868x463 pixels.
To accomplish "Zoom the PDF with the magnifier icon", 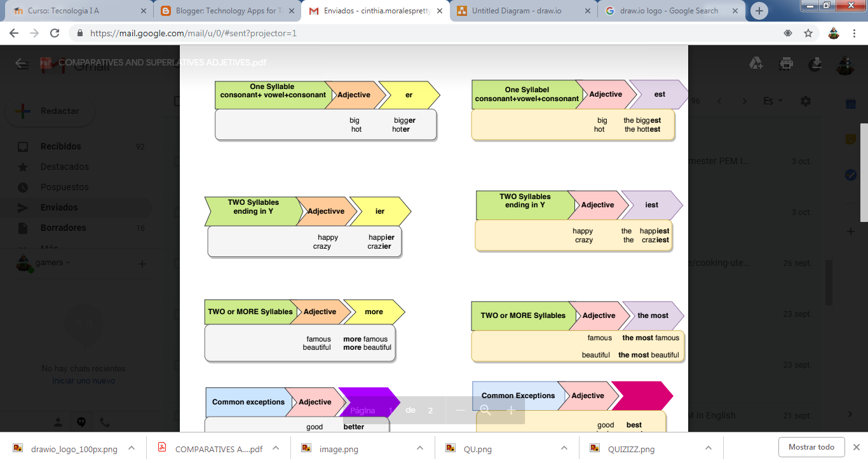I will point(485,410).
